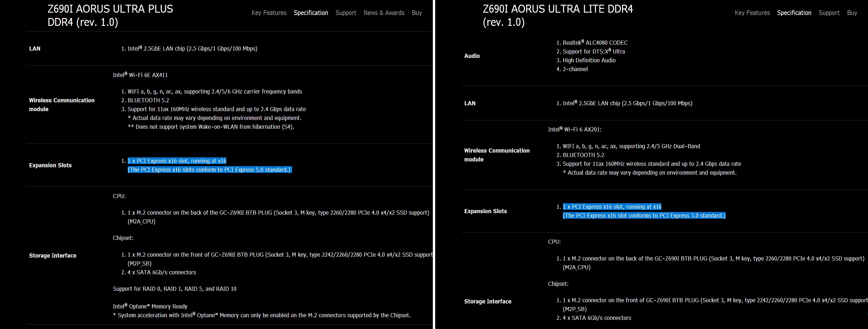The width and height of the screenshot is (868, 329).
Task: Select Specification tab on ULTRA PLUS page
Action: pyautogui.click(x=311, y=13)
